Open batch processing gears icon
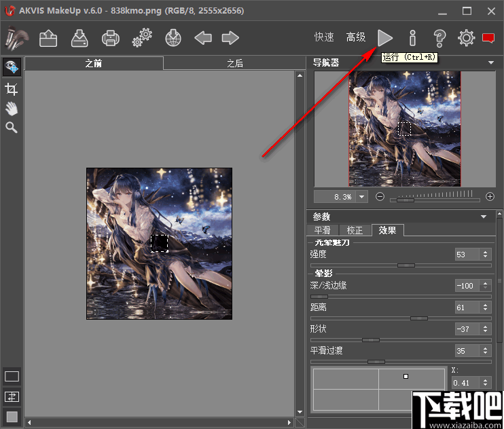The image size is (504, 429). (142, 38)
